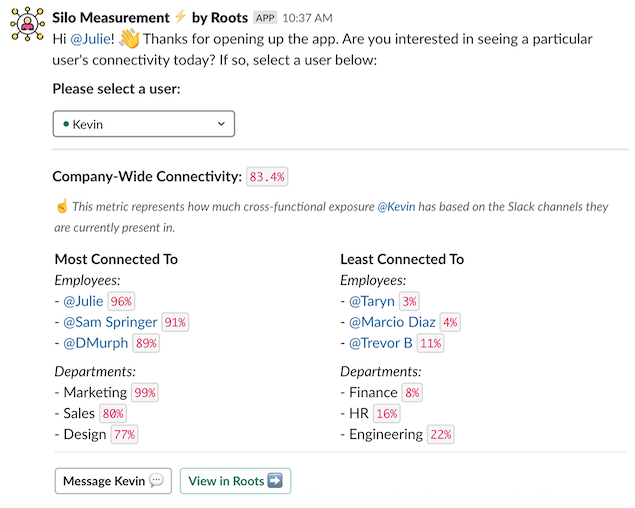
Task: Click the APP badge next to Roots
Action: coord(265,18)
